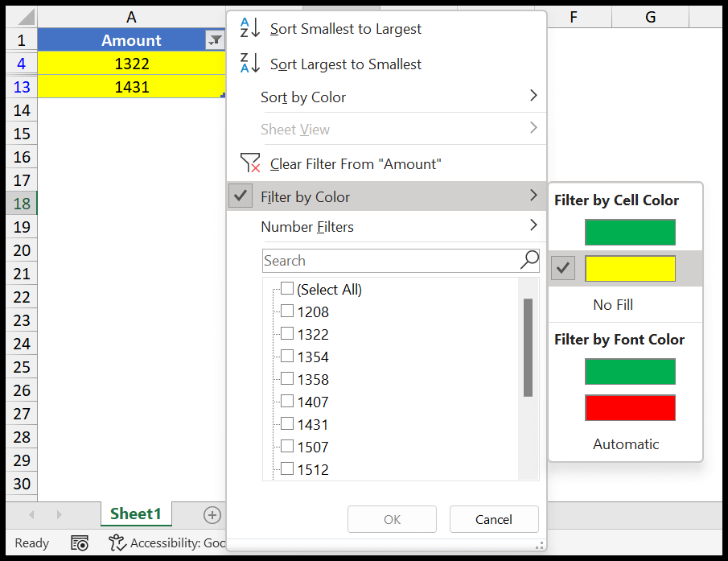This screenshot has width=728, height=561.
Task: Click the macro recording status bar icon
Action: coord(79,543)
